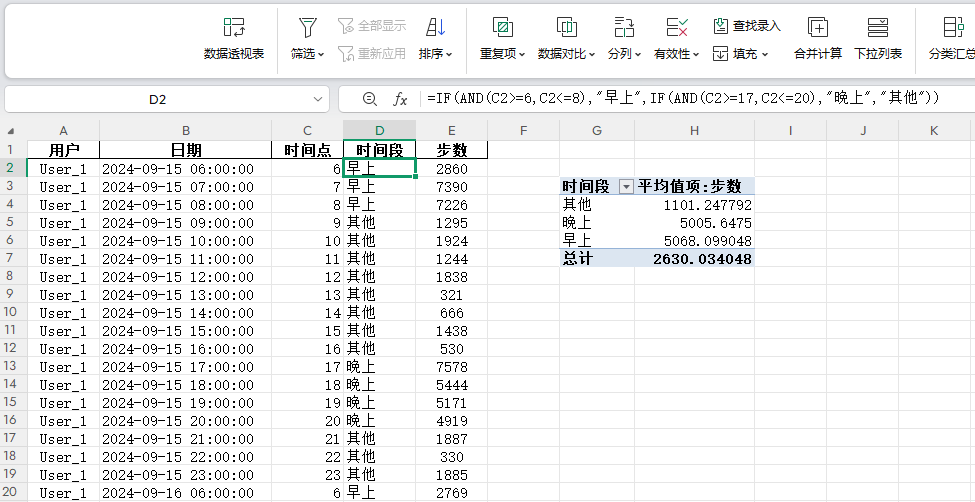The width and height of the screenshot is (975, 502).
Task: Click the fx insert function icon
Action: [x=400, y=99]
